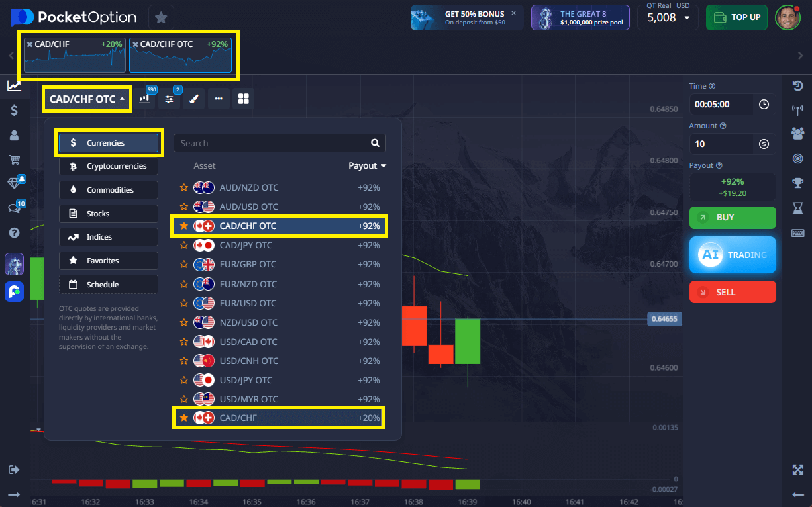Toggle favorite star for EUR/USD OTC

pyautogui.click(x=184, y=303)
